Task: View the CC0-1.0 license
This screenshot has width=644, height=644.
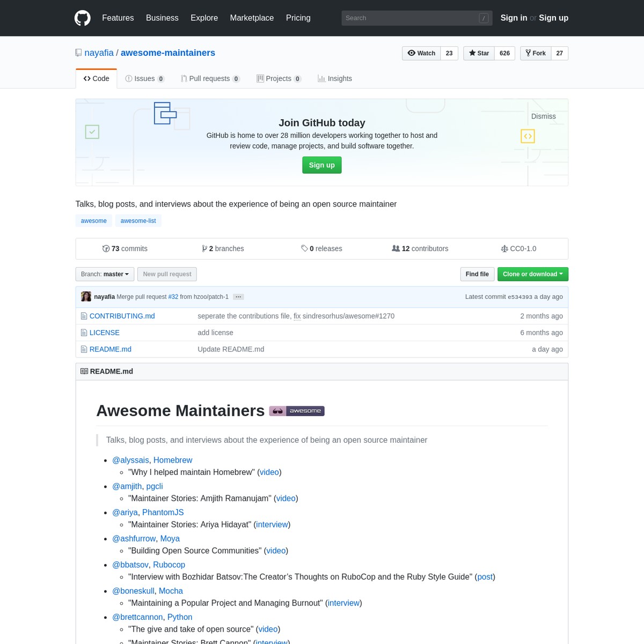Action: point(518,248)
